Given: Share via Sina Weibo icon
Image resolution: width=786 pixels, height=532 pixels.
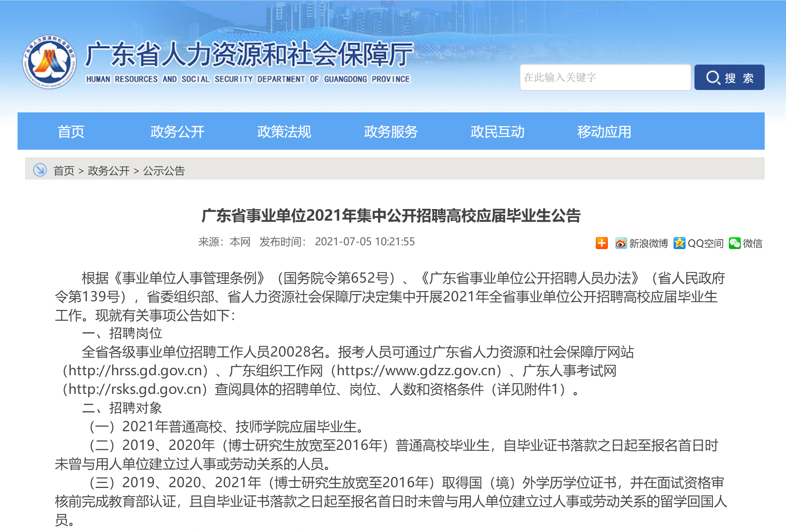Looking at the screenshot, I should (621, 243).
